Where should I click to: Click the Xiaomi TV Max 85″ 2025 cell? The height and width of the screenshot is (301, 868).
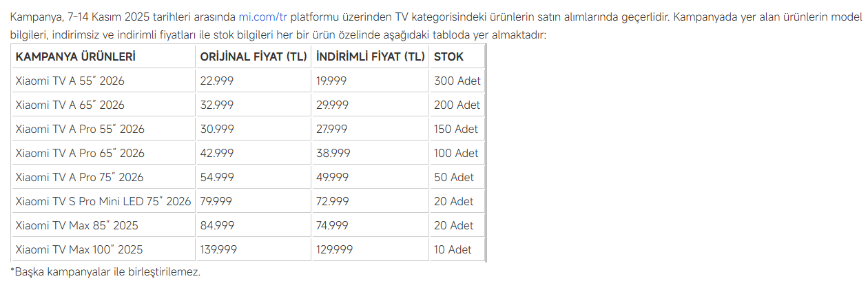click(76, 225)
